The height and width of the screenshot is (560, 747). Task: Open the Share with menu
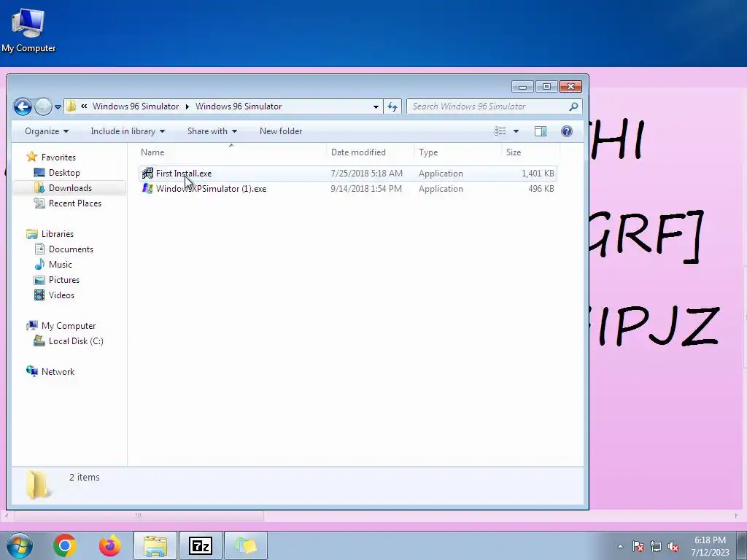pos(212,131)
